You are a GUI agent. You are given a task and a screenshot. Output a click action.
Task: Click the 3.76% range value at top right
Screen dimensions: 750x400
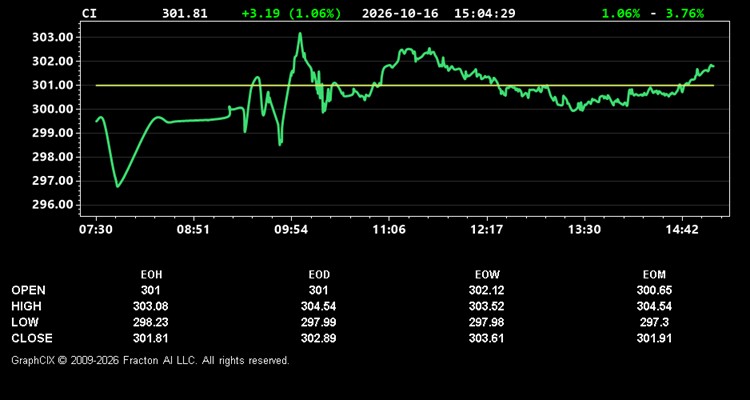click(685, 13)
